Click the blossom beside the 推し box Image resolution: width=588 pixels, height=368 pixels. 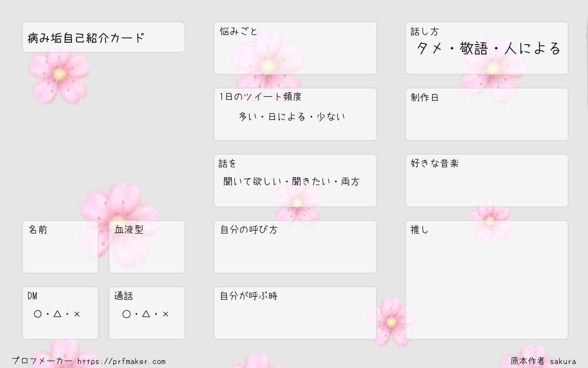click(x=489, y=221)
